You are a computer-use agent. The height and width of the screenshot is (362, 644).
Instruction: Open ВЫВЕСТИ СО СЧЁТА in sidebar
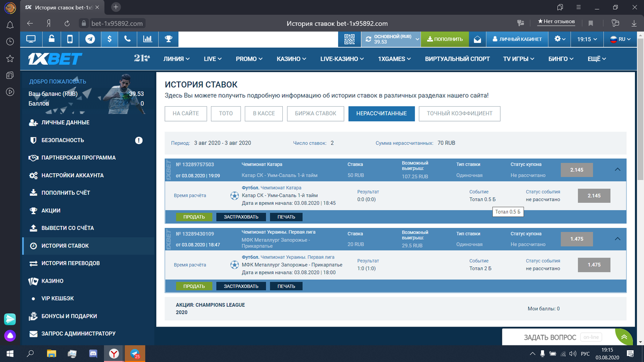click(89, 228)
